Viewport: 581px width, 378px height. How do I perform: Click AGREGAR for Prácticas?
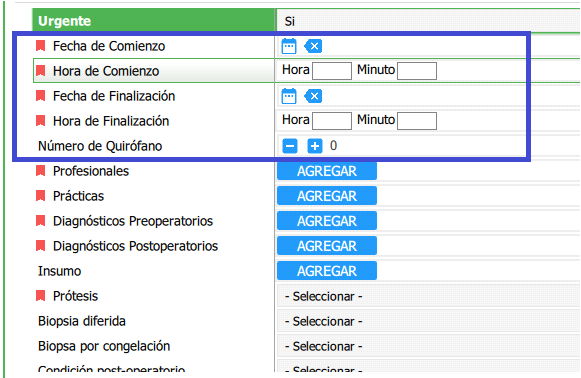(x=327, y=196)
